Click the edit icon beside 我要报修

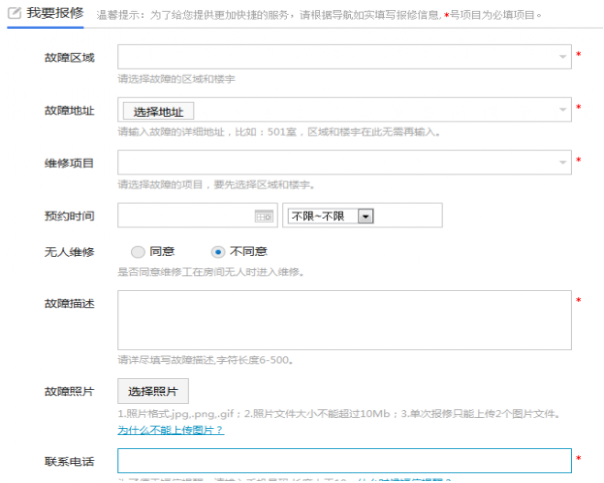click(15, 14)
